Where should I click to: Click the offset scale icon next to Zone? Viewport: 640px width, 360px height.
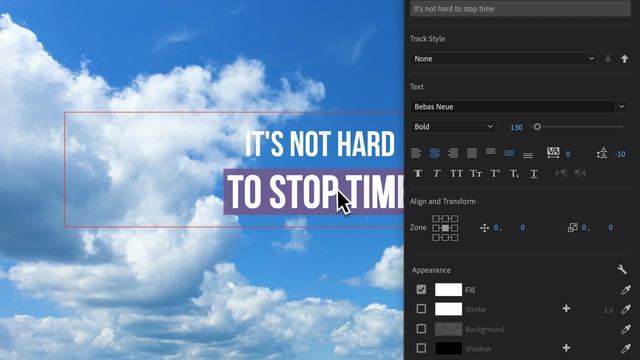pyautogui.click(x=573, y=227)
